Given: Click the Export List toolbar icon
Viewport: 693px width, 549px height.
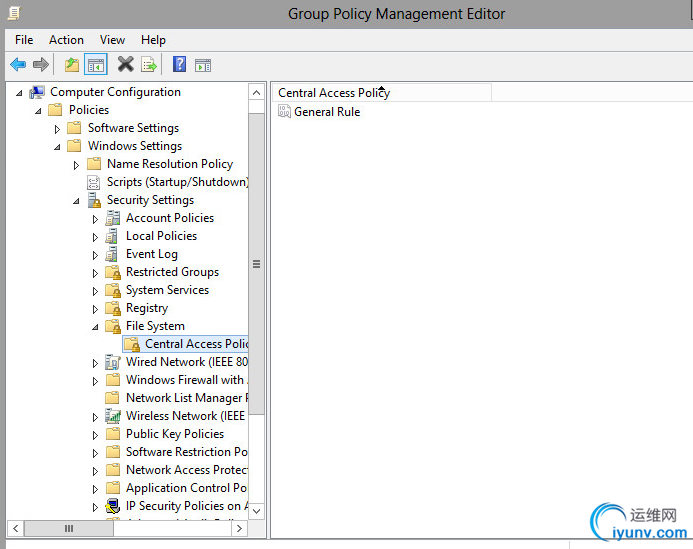Looking at the screenshot, I should 149,65.
